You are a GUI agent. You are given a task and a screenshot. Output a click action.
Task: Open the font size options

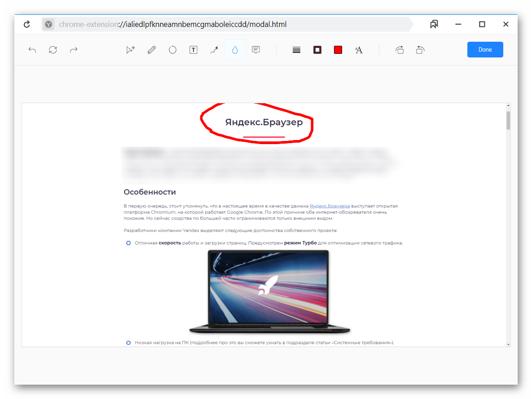[359, 50]
